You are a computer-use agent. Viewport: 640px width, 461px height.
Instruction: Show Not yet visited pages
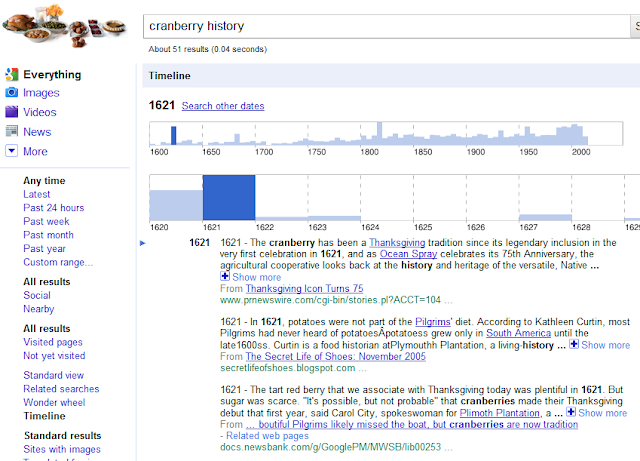click(54, 356)
